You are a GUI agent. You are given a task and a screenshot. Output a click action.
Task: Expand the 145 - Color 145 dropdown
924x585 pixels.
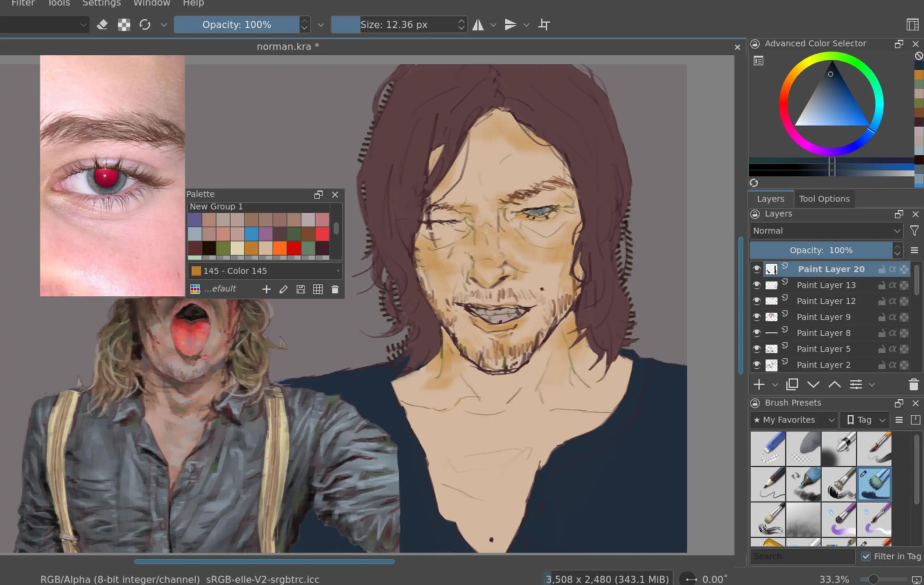point(265,271)
